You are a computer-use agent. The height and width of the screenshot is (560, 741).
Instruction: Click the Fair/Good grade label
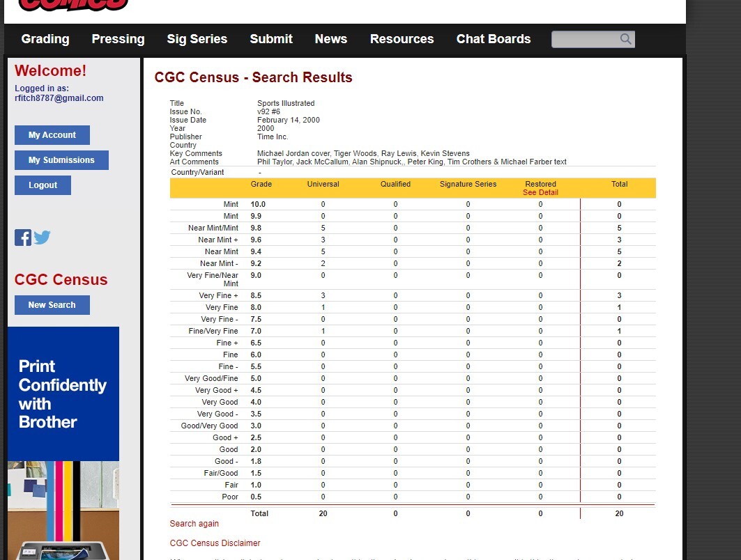[x=221, y=473]
